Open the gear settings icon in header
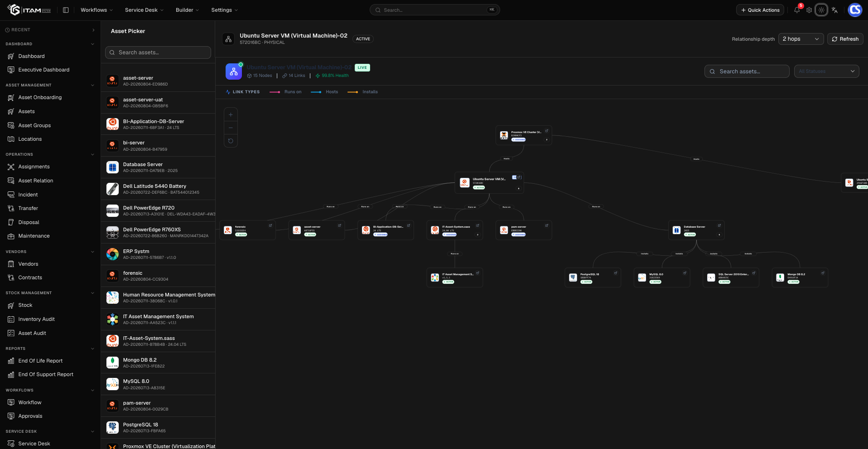868x449 pixels. pos(809,10)
